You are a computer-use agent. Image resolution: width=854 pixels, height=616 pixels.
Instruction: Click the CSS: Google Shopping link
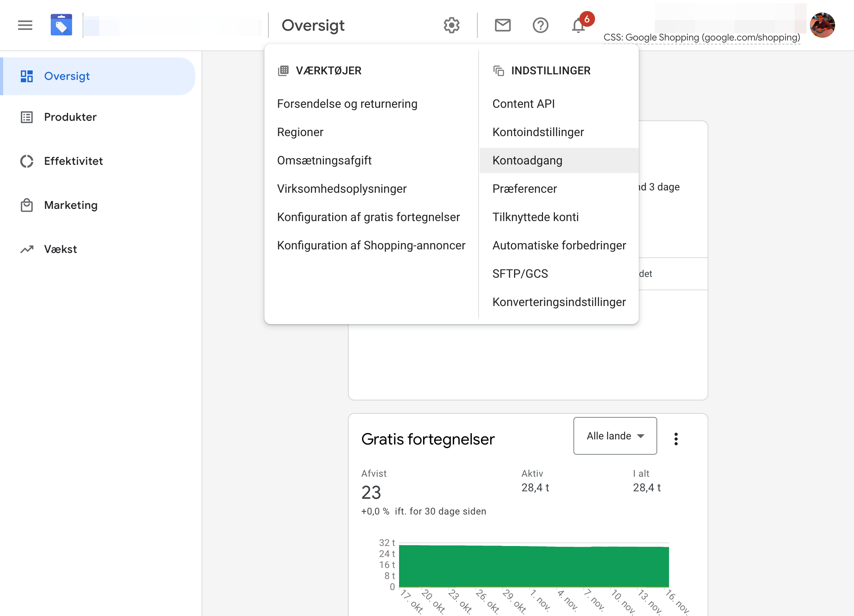[702, 37]
